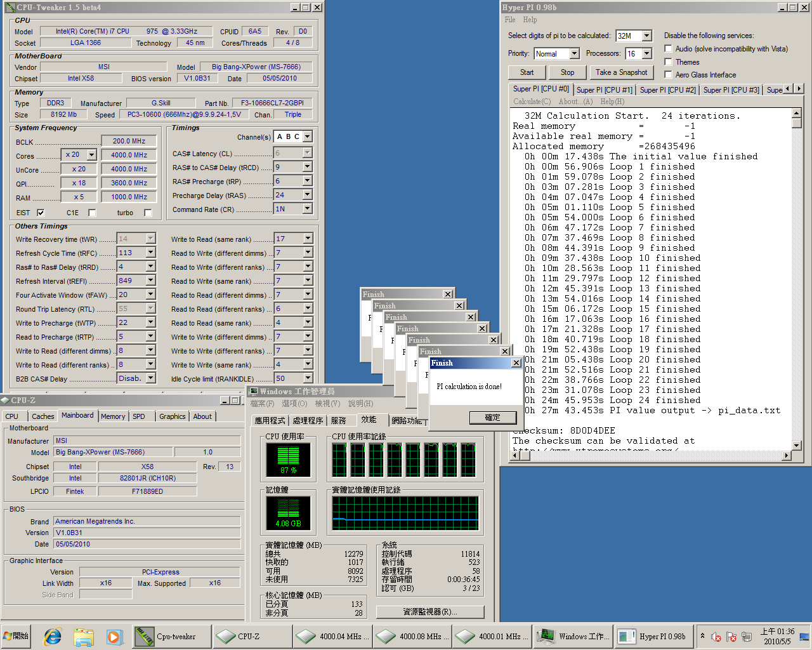Image resolution: width=812 pixels, height=650 pixels.
Task: Open the Processors dropdown showing 16
Action: coord(646,54)
